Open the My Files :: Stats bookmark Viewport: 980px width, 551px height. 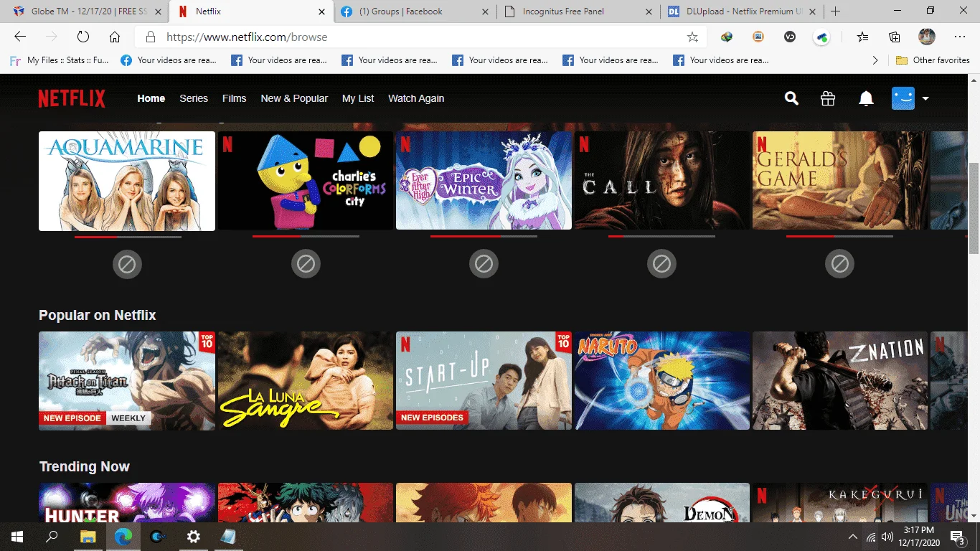point(59,60)
